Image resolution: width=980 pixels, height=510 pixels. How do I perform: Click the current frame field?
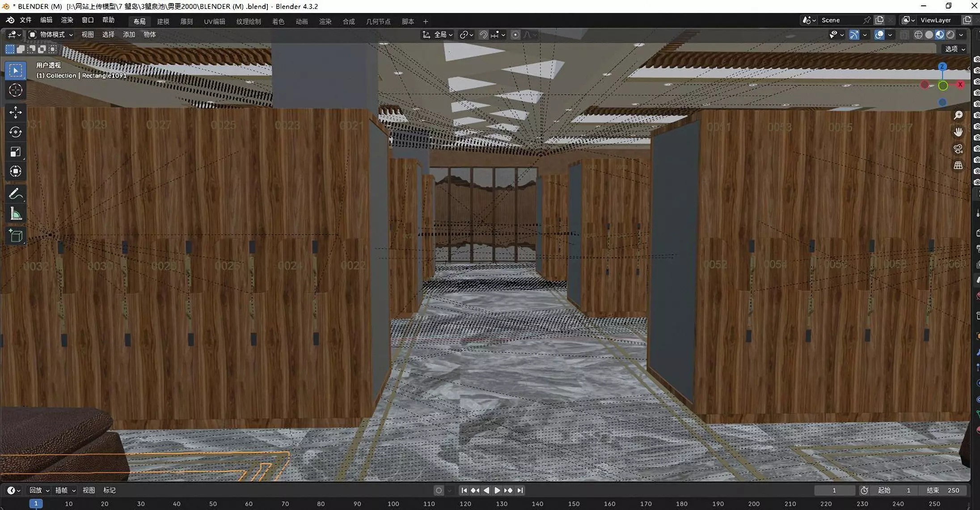point(834,490)
